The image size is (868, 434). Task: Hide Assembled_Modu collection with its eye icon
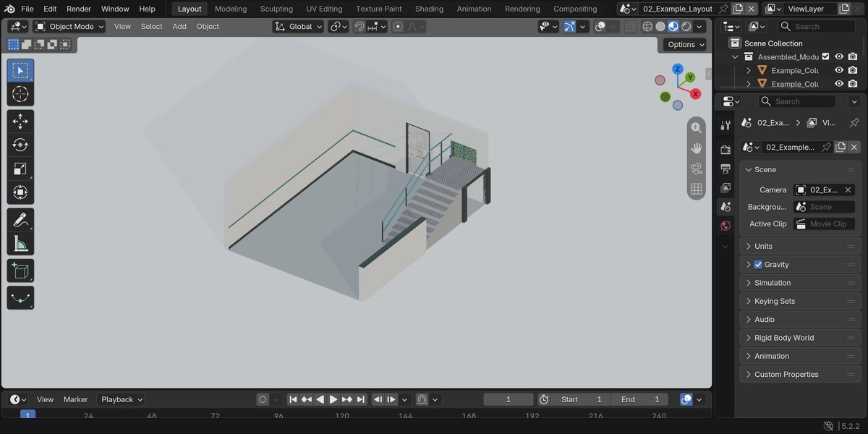839,56
